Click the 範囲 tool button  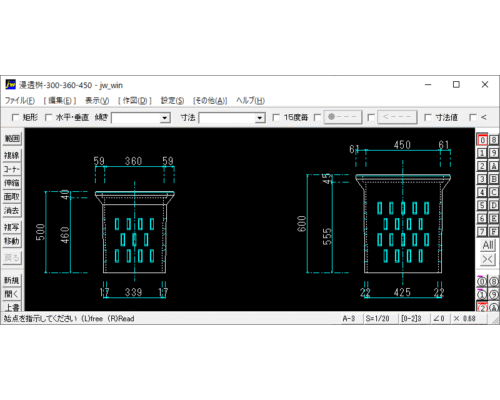(x=12, y=139)
